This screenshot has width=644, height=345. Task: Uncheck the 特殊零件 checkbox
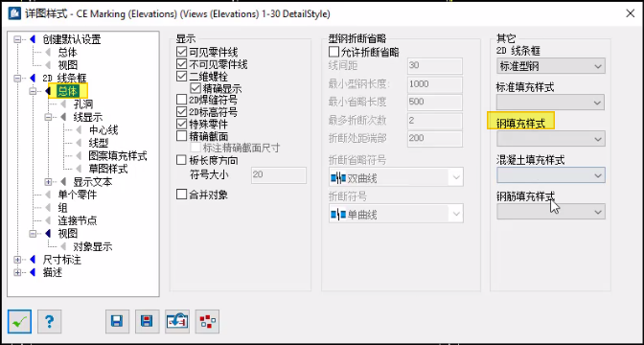point(181,124)
